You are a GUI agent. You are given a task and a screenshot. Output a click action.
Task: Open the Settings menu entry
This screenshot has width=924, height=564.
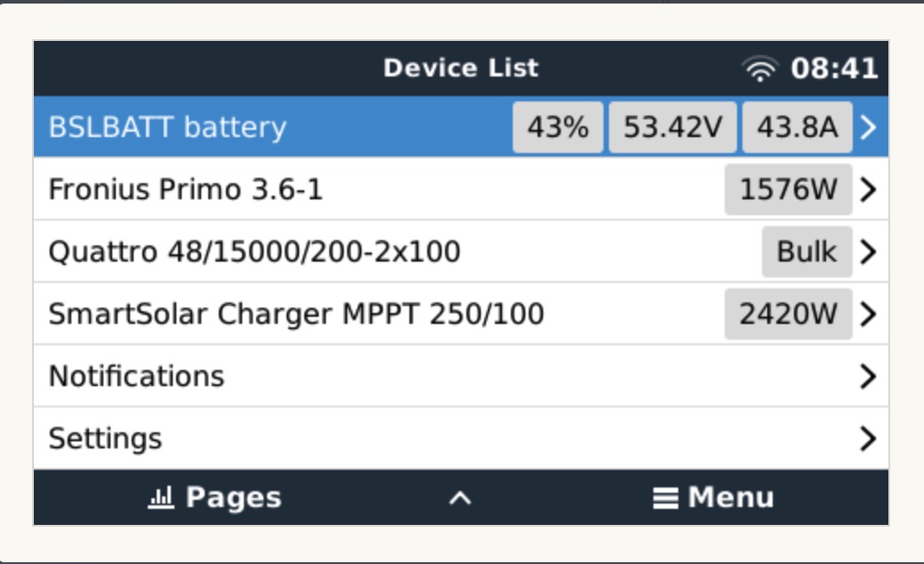point(105,439)
